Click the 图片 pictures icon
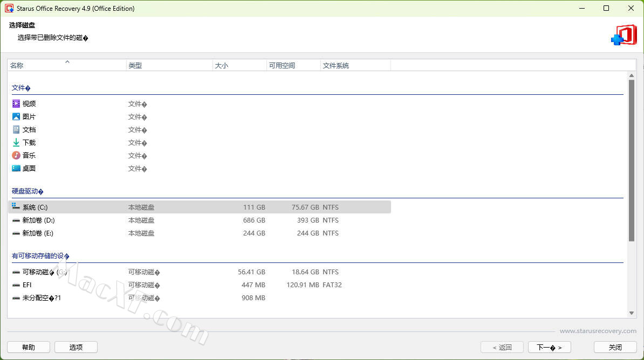644x360 pixels. coord(16,116)
